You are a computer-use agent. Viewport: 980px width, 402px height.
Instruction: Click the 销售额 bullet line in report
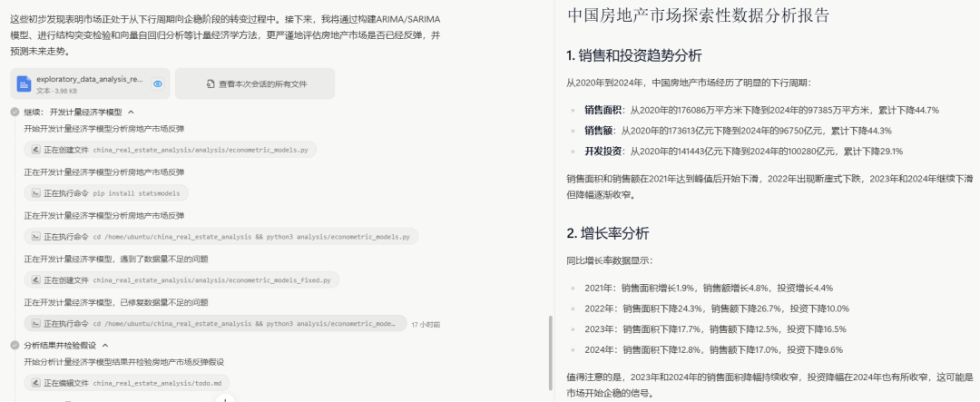738,131
